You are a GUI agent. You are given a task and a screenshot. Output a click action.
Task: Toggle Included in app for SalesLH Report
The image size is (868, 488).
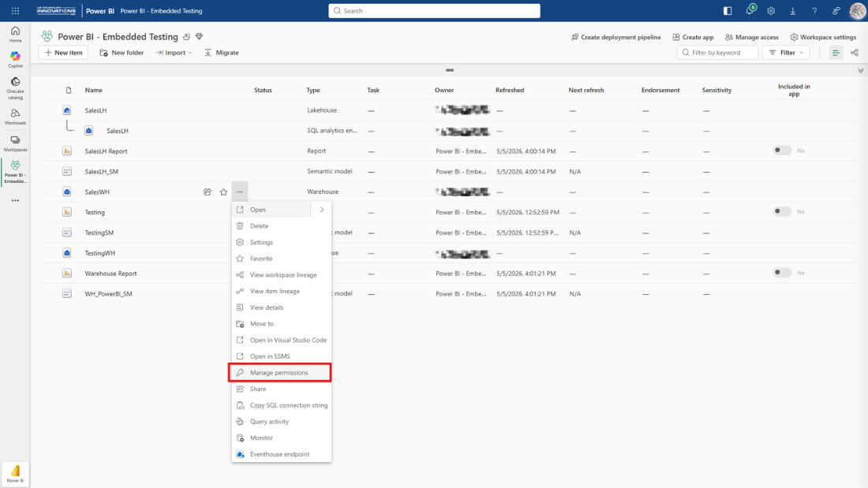pos(782,151)
